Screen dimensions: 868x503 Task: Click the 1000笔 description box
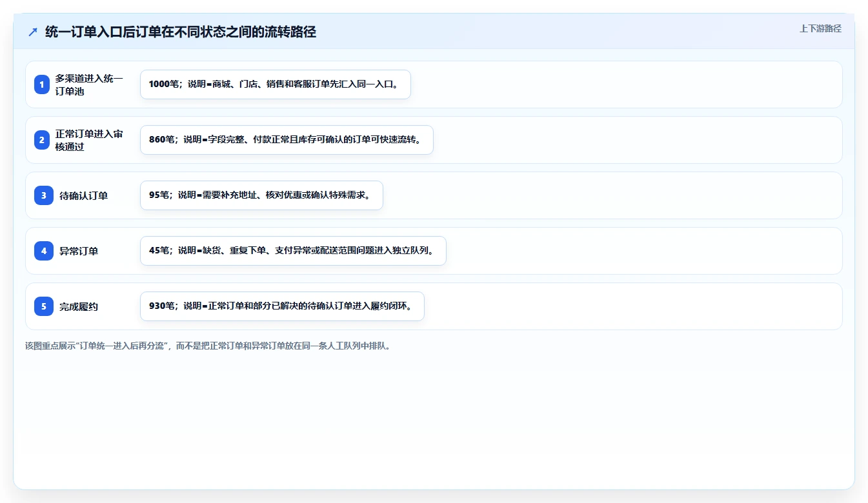tap(276, 84)
